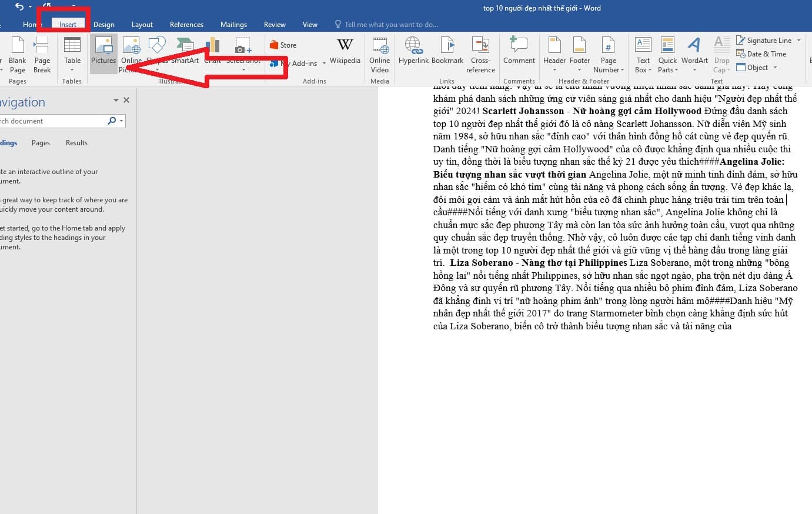This screenshot has height=514, width=812.
Task: Expand the My Add-ins dropdown arrow
Action: 324,64
